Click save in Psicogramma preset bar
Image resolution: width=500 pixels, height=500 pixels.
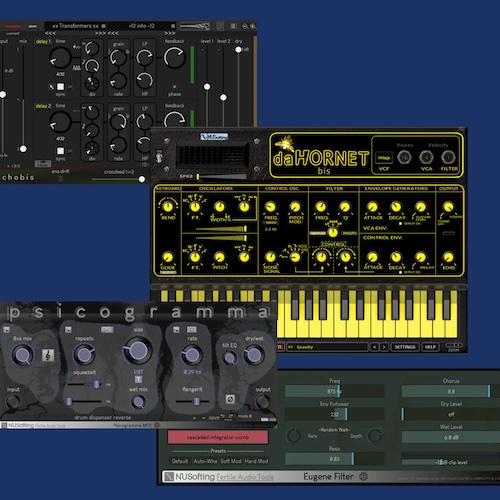pos(214,418)
